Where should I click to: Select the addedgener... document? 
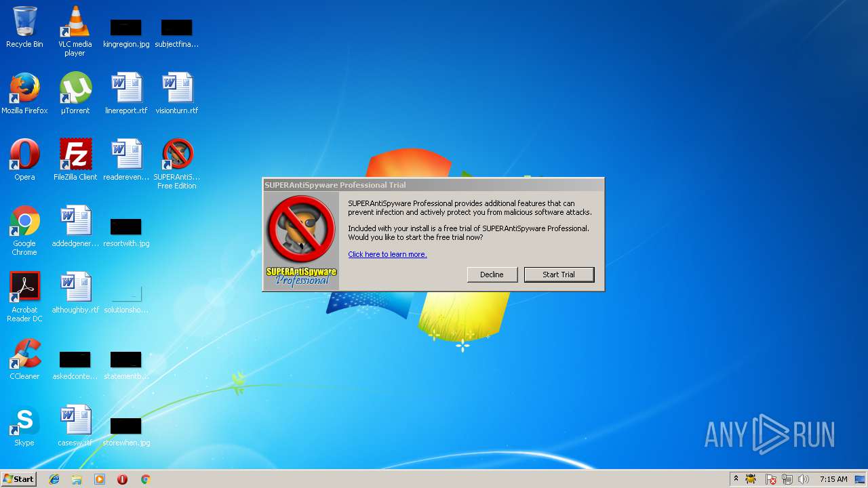click(75, 226)
